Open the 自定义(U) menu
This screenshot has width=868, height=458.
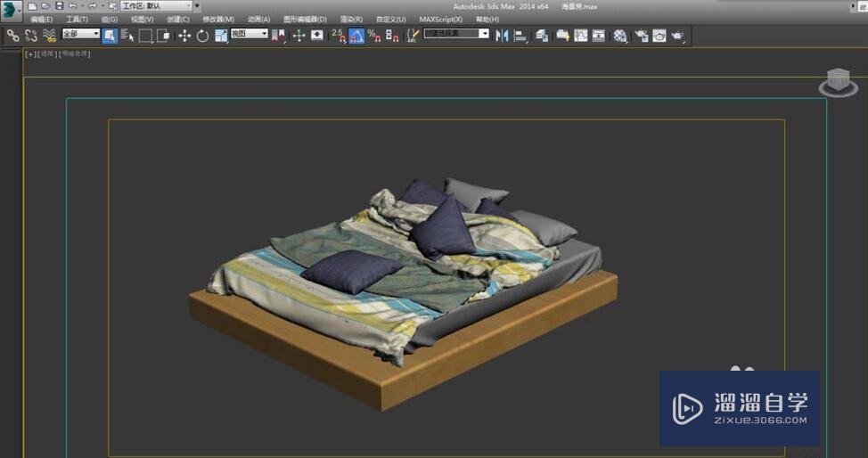point(391,20)
